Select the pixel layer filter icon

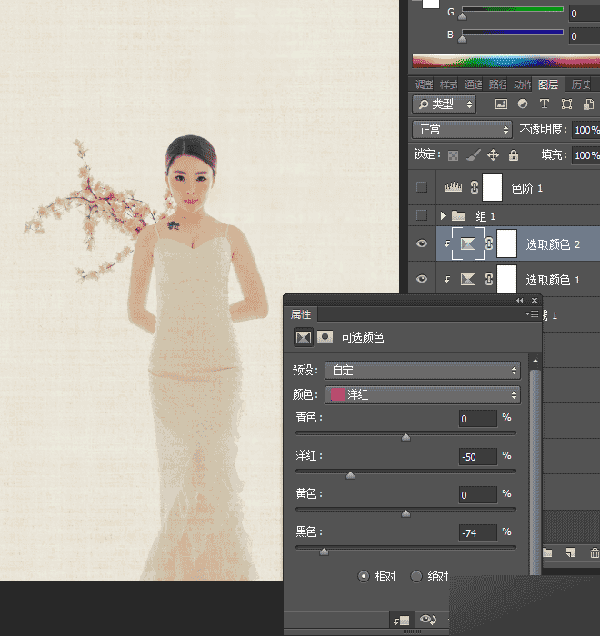[501, 104]
